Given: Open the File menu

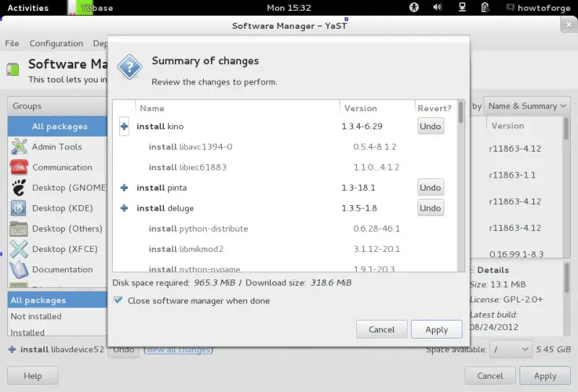Looking at the screenshot, I should coord(12,43).
